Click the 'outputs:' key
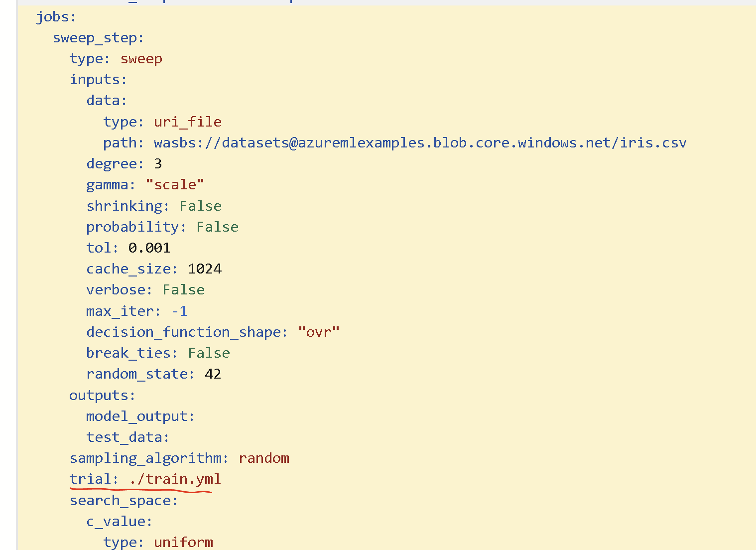756x550 pixels. pos(102,396)
